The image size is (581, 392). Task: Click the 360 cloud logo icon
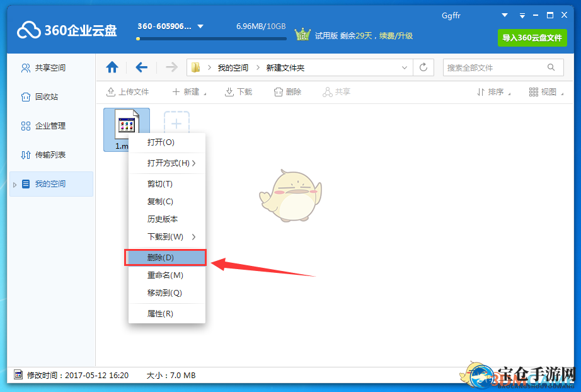coord(28,30)
